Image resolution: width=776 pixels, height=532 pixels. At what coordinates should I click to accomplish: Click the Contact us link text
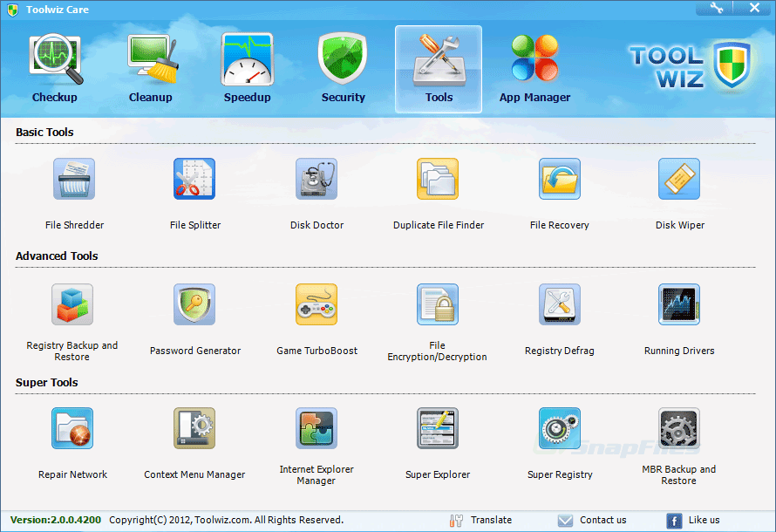602,520
